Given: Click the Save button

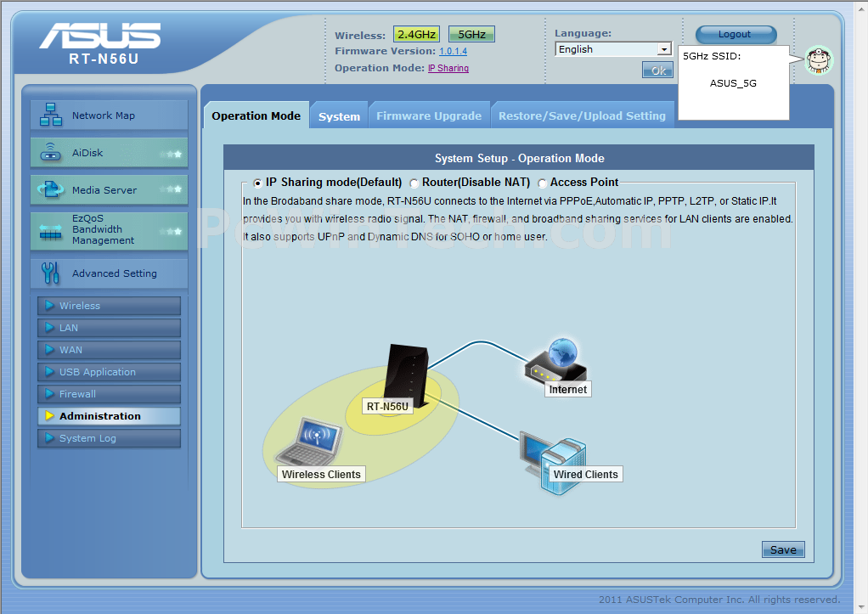Looking at the screenshot, I should pyautogui.click(x=783, y=549).
